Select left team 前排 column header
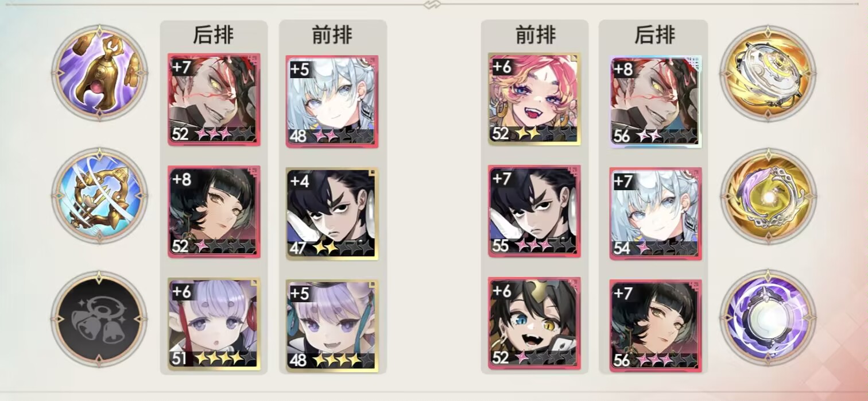The image size is (868, 401). (x=332, y=36)
